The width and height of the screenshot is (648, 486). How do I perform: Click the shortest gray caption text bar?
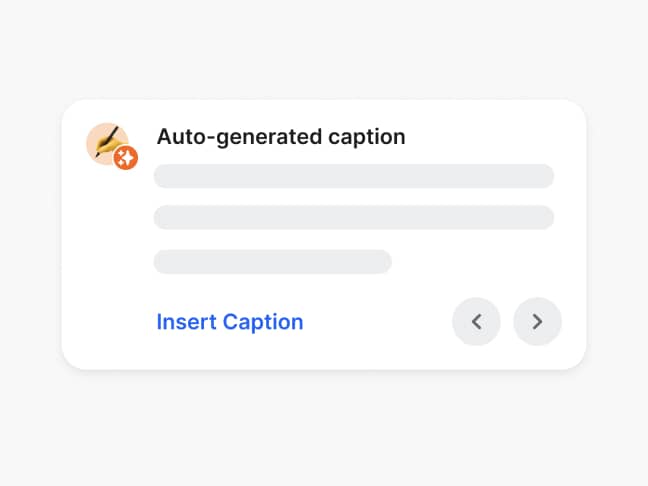[272, 261]
